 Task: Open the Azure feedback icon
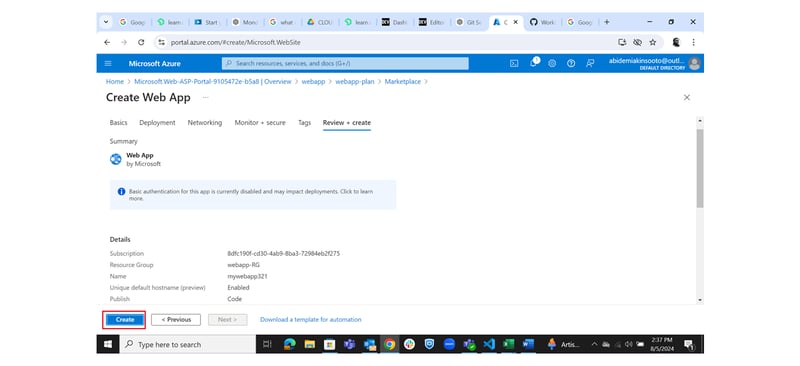590,63
